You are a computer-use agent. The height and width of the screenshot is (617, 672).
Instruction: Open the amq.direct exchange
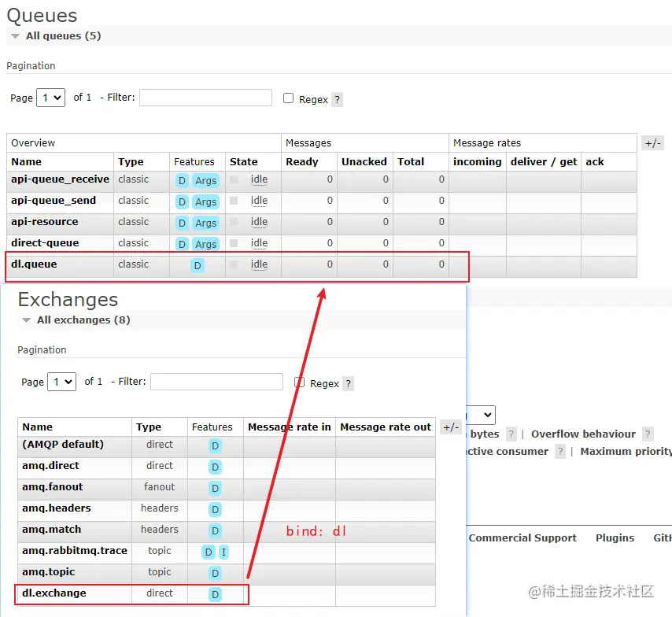point(50,466)
